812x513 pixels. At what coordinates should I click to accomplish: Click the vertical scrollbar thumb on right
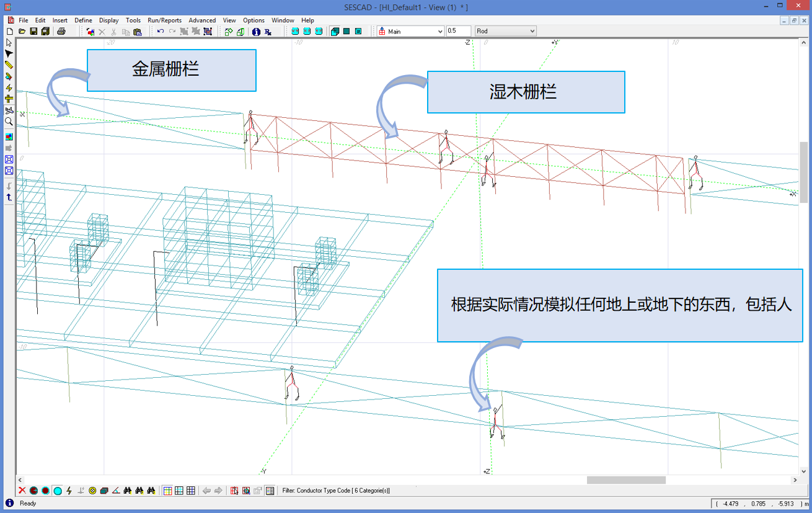(804, 172)
